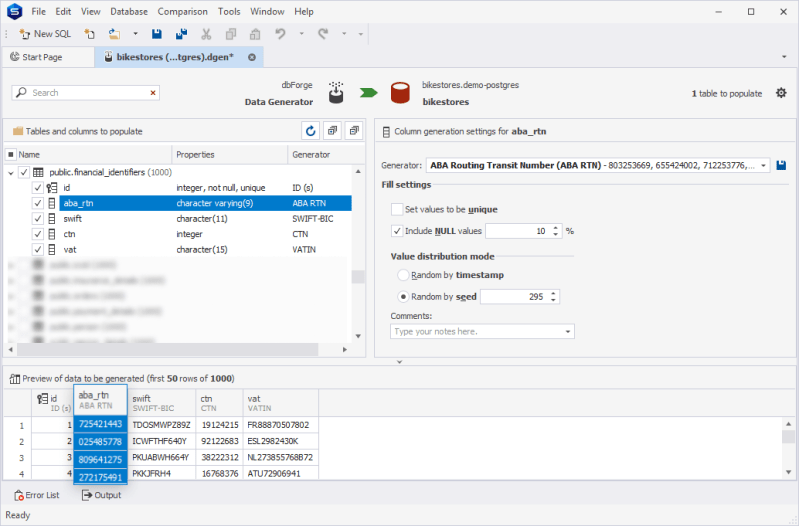Open the dropdown arrow next to open file
The image size is (799, 526).
pyautogui.click(x=135, y=34)
